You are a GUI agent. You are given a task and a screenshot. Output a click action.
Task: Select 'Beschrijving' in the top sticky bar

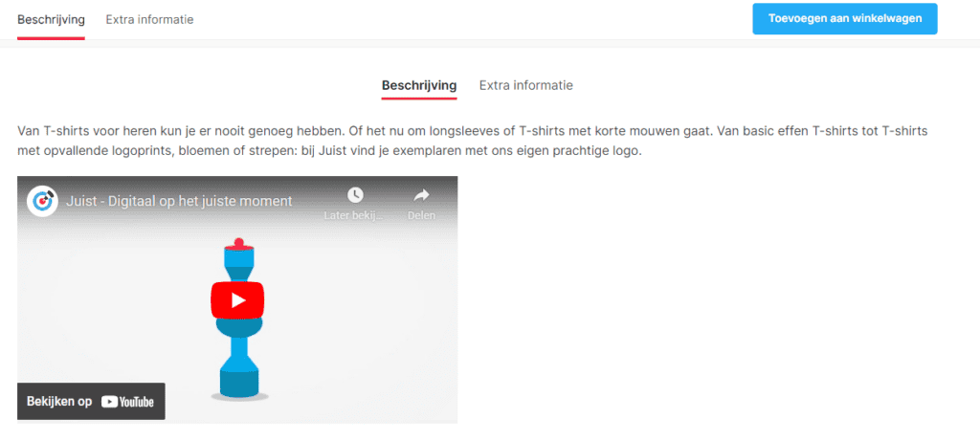click(51, 19)
